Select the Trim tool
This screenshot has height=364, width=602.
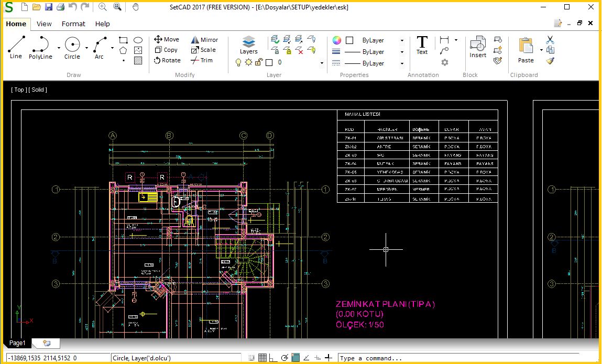203,60
